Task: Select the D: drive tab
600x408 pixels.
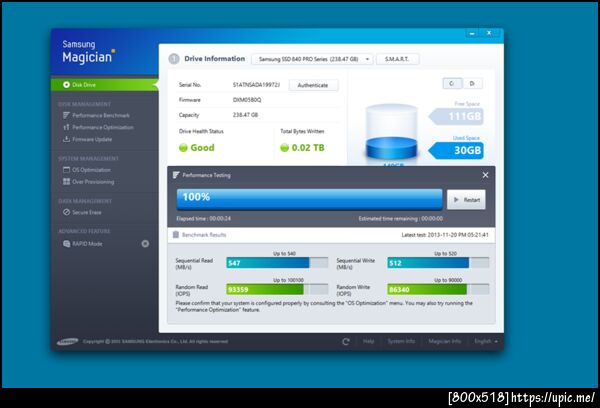Action: tap(472, 83)
